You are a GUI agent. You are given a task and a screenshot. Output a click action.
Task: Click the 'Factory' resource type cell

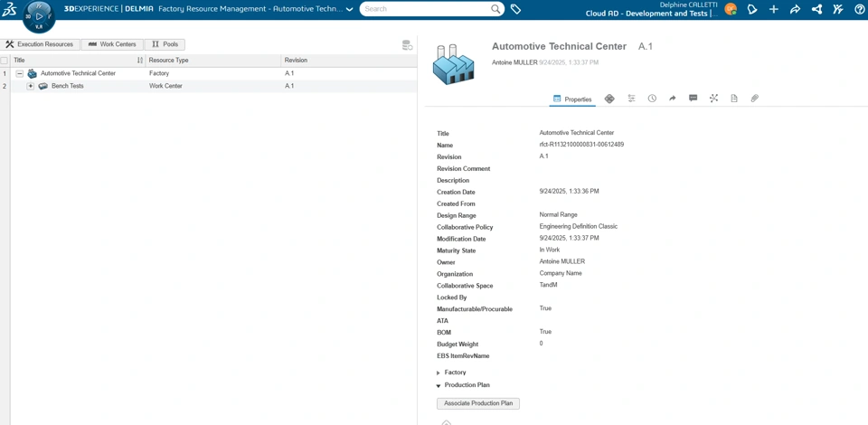click(x=159, y=73)
